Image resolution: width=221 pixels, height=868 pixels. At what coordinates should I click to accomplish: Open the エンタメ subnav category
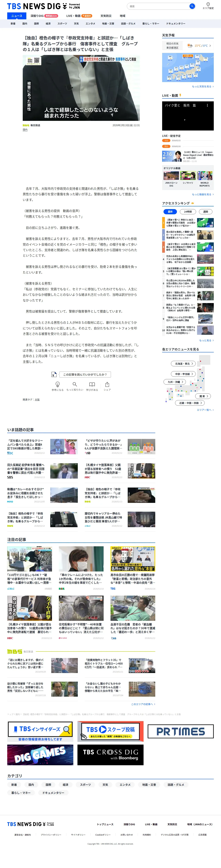[x=90, y=24]
